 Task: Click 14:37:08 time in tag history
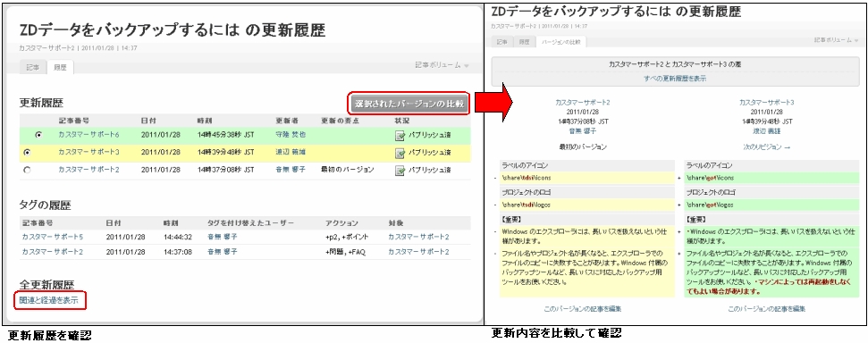pos(178,252)
